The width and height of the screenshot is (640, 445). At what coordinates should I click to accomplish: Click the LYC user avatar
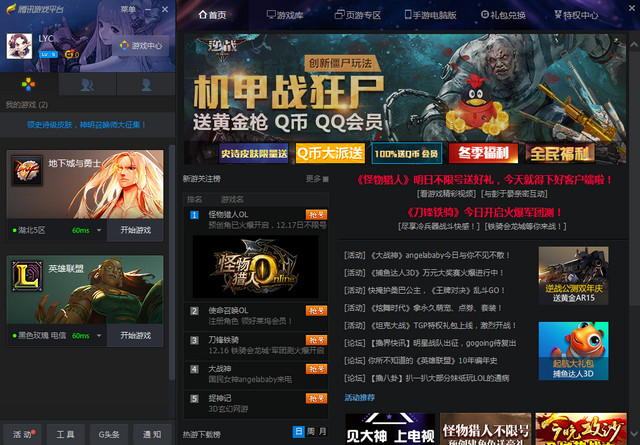tap(20, 46)
